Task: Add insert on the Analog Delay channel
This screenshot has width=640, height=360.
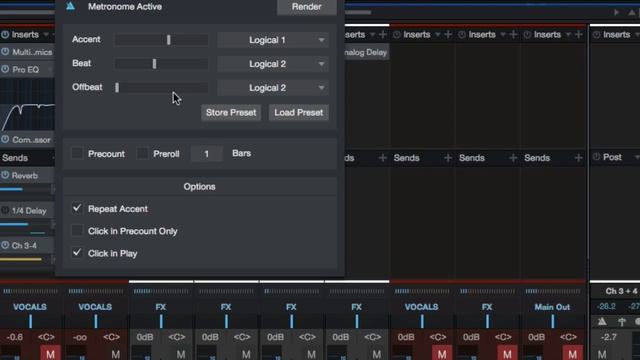Action: [x=382, y=35]
